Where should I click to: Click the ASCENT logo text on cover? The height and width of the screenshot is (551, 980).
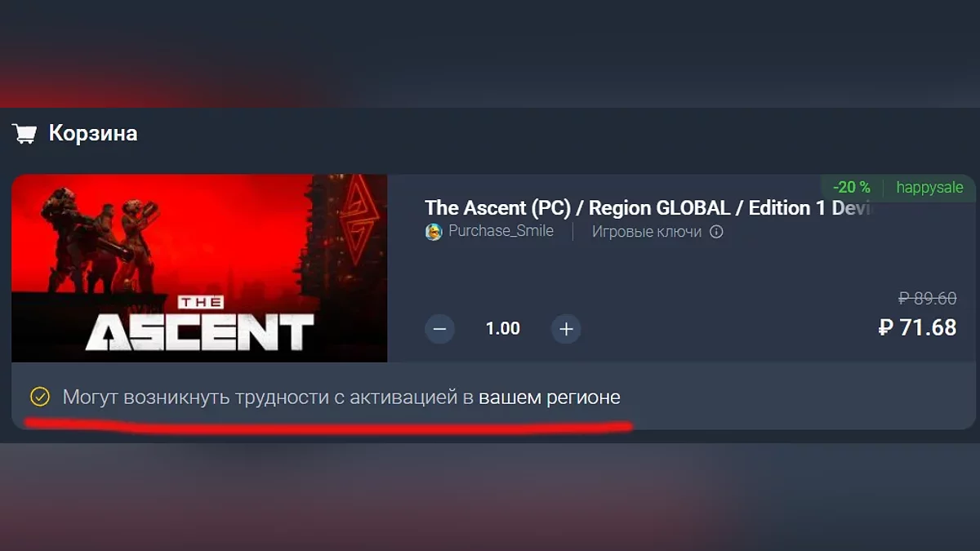pos(199,331)
